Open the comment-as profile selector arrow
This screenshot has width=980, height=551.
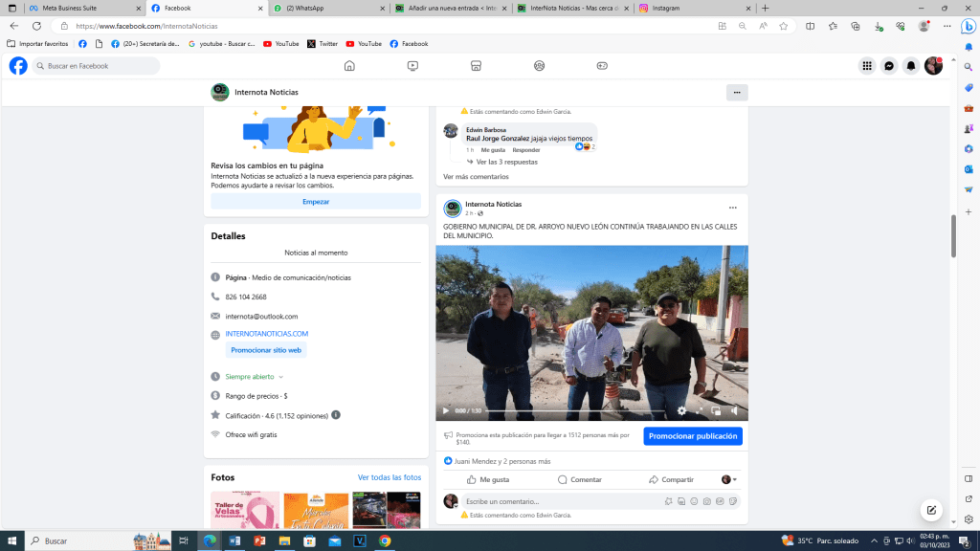tap(729, 479)
